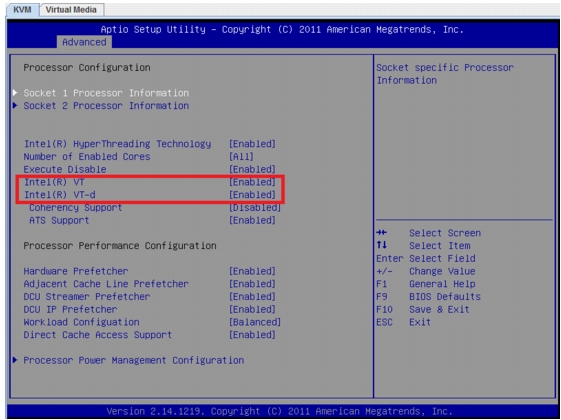Select the DCU Streamer Prefetcher setting
The image size is (561, 420).
coord(87,297)
